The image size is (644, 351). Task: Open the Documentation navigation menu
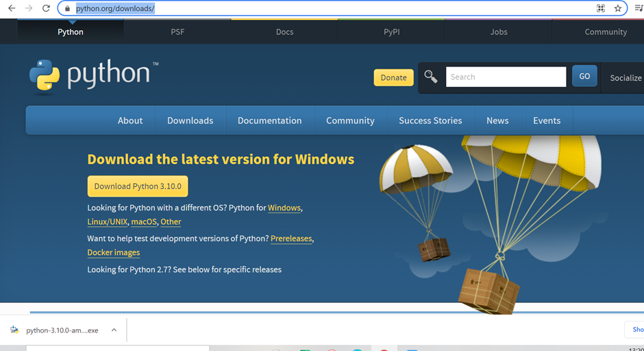click(x=269, y=121)
